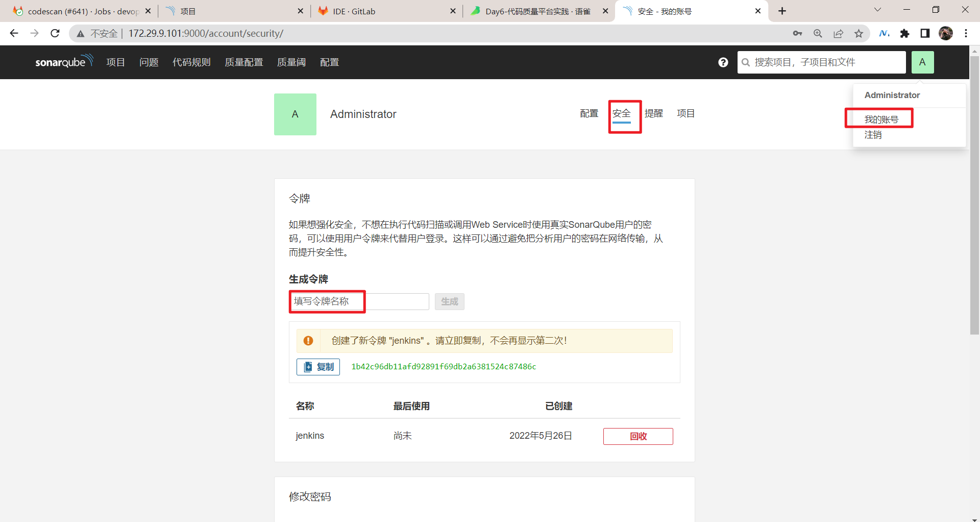980x522 pixels.
Task: Open 问题 in the top navigation
Action: click(149, 62)
